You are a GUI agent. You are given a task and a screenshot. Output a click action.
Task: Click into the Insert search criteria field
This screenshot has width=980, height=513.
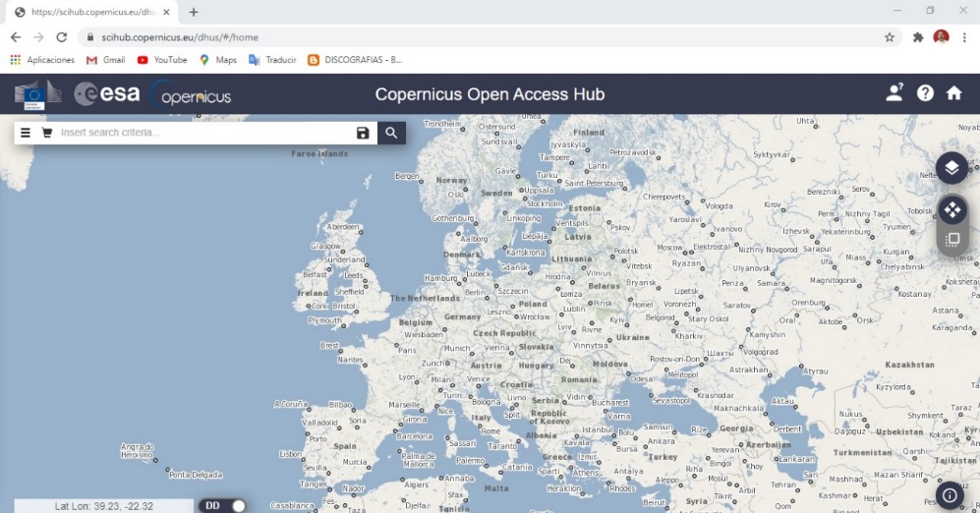[206, 133]
